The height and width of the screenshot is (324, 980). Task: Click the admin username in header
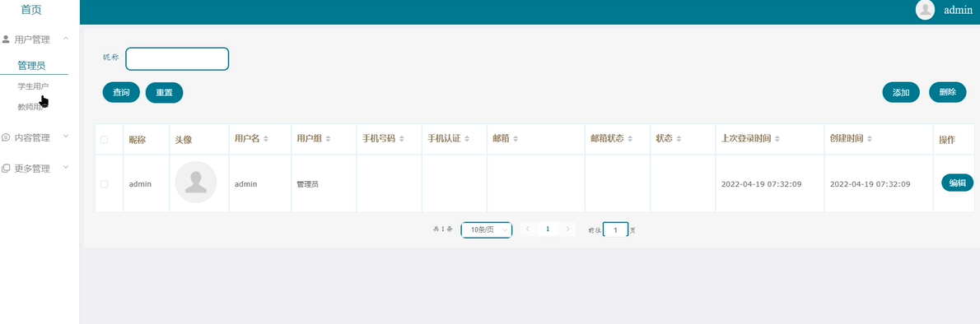click(x=958, y=10)
